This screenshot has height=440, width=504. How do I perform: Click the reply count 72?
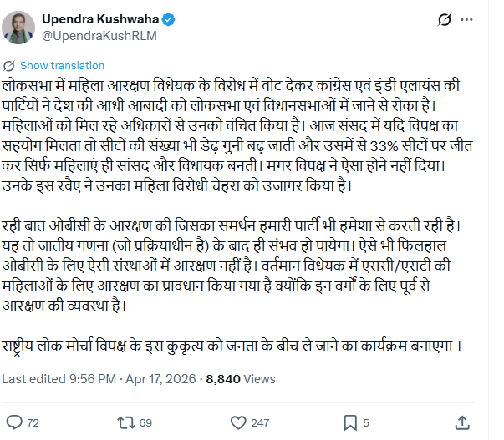click(x=33, y=423)
